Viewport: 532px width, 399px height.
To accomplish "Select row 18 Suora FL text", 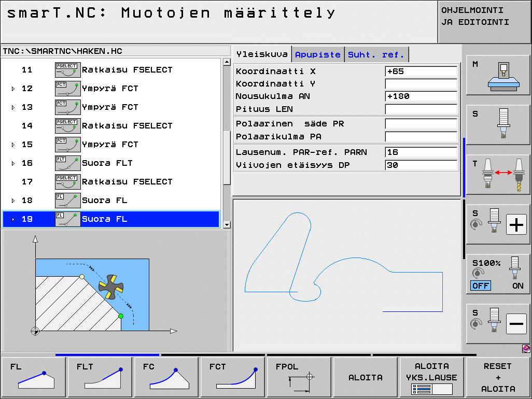I will (105, 201).
